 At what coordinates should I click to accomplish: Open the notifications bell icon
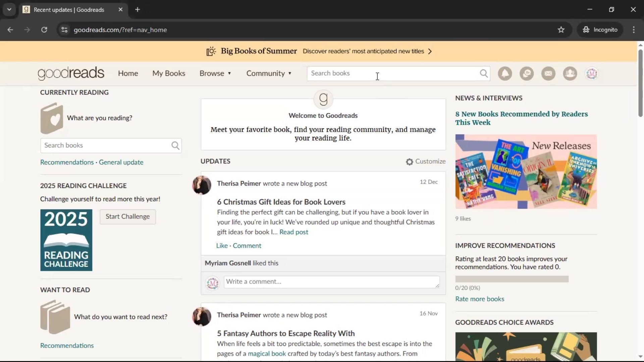(505, 73)
